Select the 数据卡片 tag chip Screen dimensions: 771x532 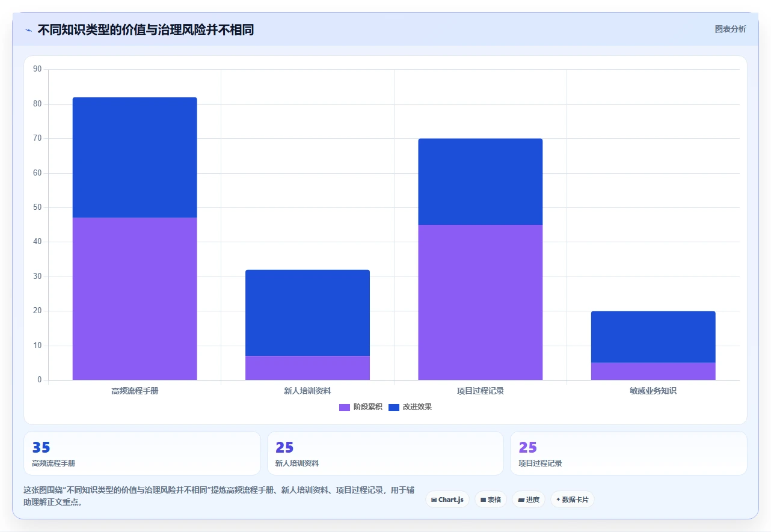(573, 500)
